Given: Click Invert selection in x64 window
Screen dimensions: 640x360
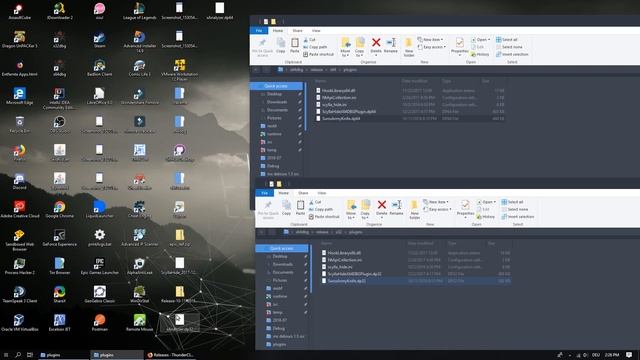Looking at the screenshot, I should tap(512, 54).
